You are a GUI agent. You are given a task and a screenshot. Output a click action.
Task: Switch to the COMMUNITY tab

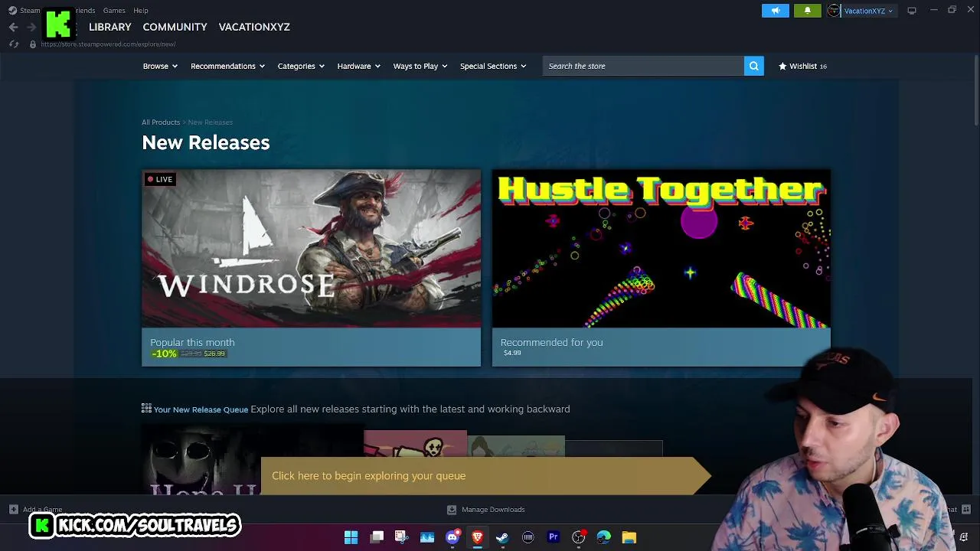tap(175, 27)
